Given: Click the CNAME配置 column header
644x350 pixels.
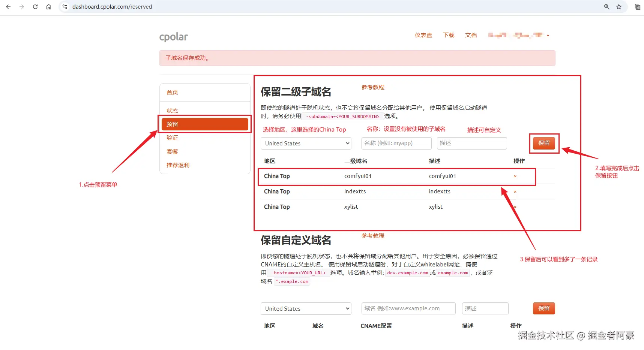Looking at the screenshot, I should tap(376, 326).
